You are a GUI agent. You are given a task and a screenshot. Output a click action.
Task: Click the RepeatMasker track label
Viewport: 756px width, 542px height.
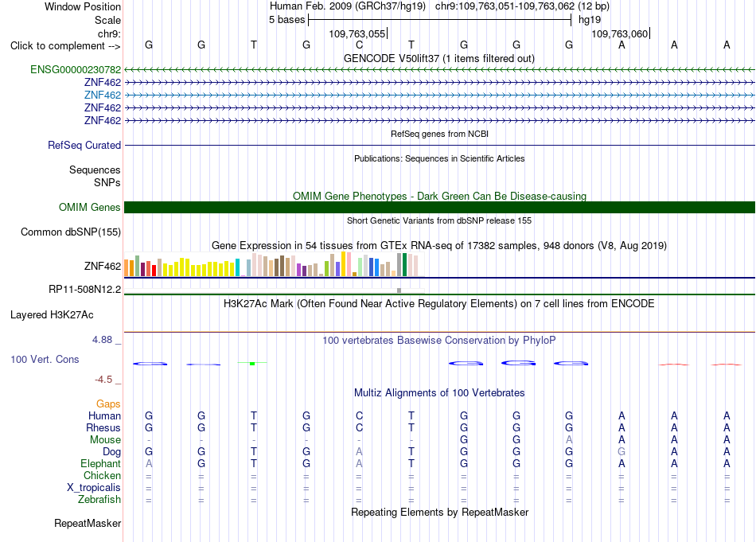coord(88,523)
